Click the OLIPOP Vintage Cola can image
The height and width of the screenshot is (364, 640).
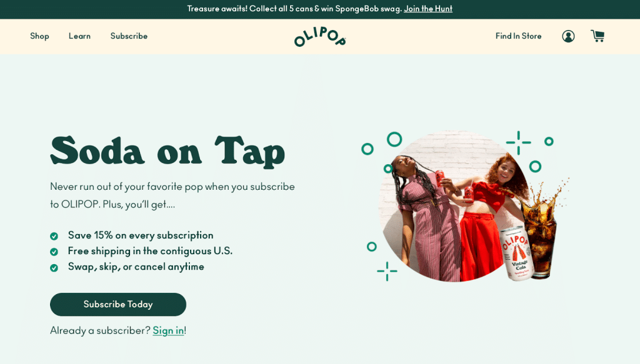517,253
